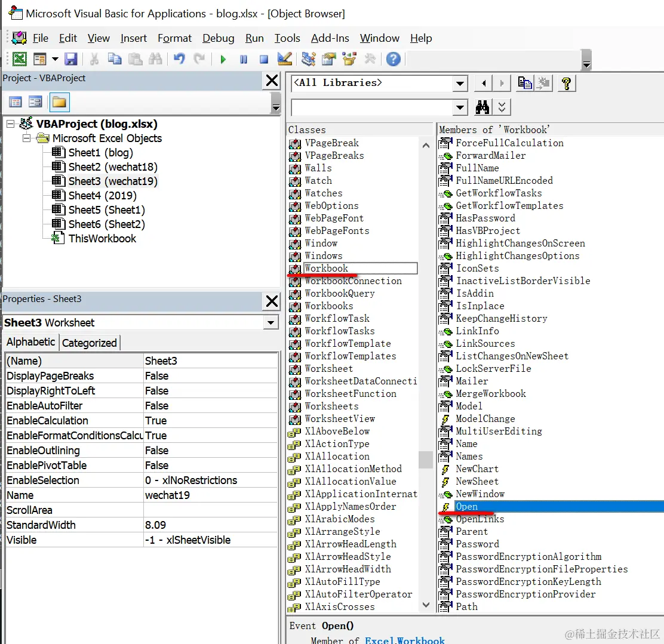
Task: Click the Undo arrow icon
Action: tap(180, 59)
